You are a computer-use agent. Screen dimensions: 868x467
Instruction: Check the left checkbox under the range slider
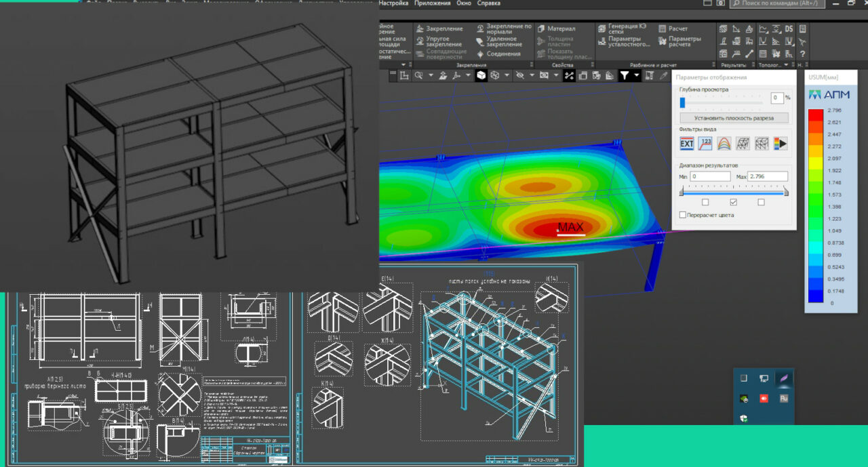click(x=705, y=202)
